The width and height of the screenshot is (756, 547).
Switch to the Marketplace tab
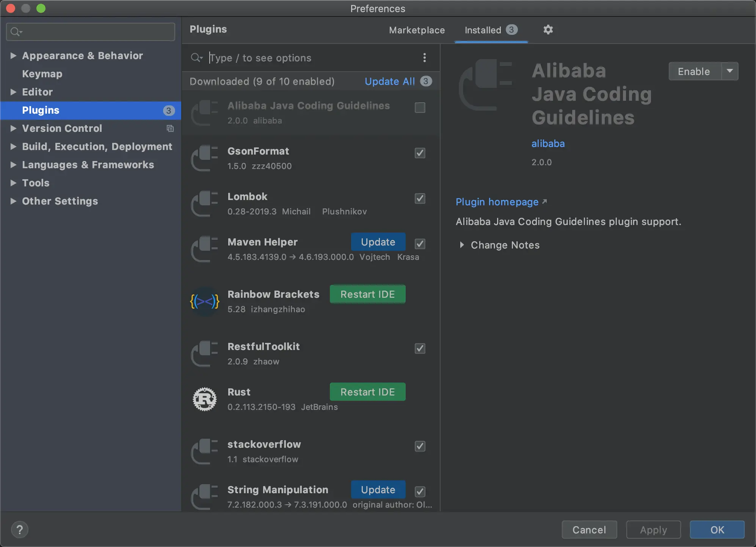tap(417, 30)
